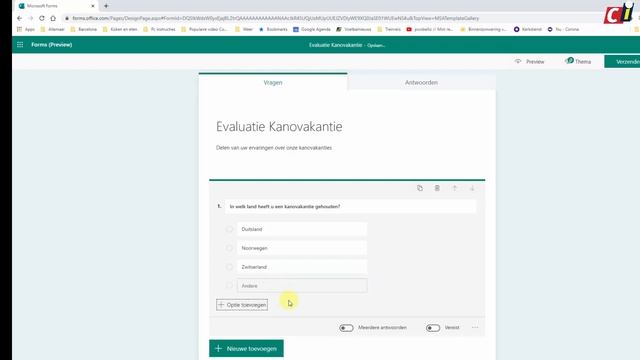Switch to the Antwoorden tab
This screenshot has height=360, width=640.
coord(421,82)
